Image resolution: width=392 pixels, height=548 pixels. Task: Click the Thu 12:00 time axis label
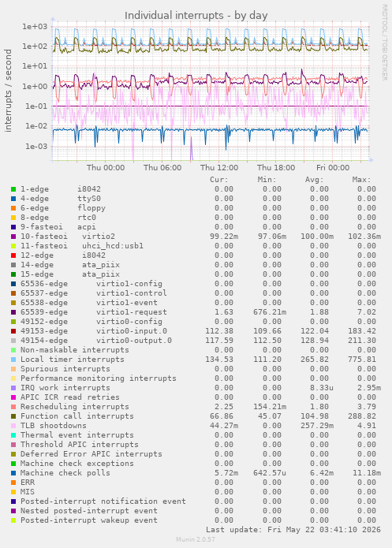(x=219, y=168)
